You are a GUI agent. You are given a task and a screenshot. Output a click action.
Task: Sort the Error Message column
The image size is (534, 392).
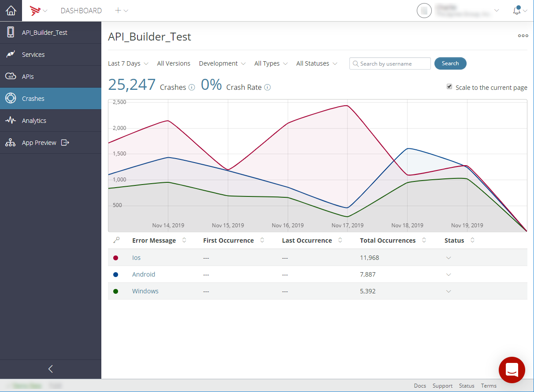coord(185,240)
